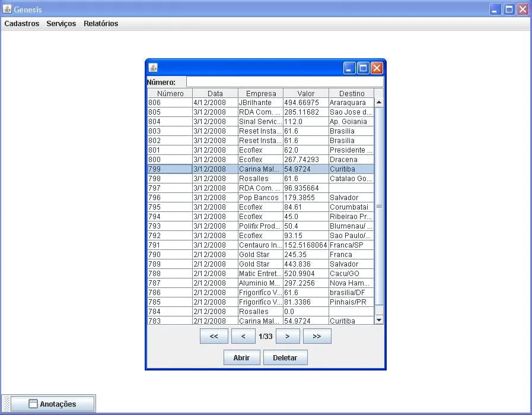Screen dimensions: 532x415
Task: Sort by the Valor column header
Action: [306, 93]
